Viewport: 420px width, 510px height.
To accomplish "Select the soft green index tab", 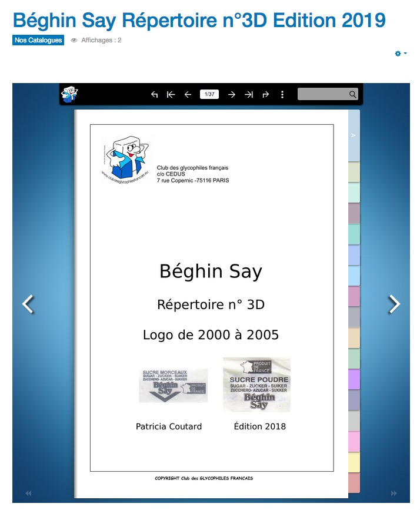I will tap(354, 359).
